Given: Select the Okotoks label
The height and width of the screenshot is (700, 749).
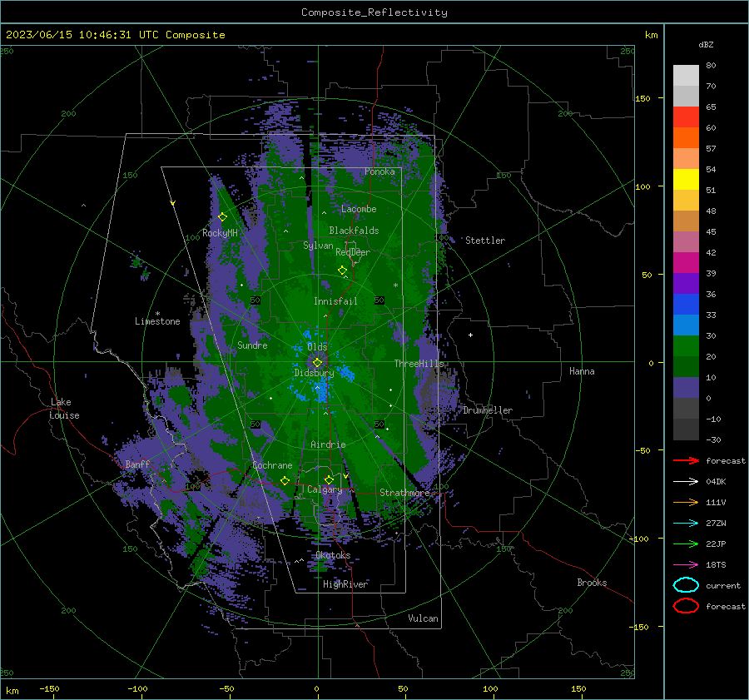Looking at the screenshot, I should tap(333, 555).
